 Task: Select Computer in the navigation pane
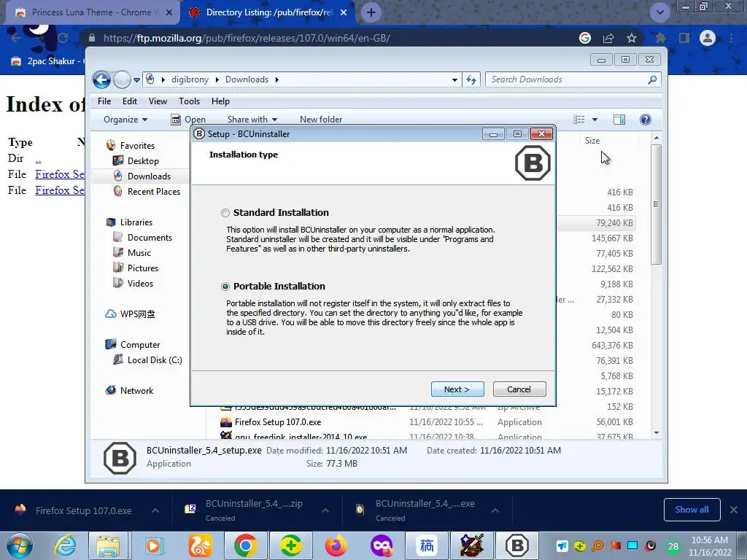click(x=139, y=345)
